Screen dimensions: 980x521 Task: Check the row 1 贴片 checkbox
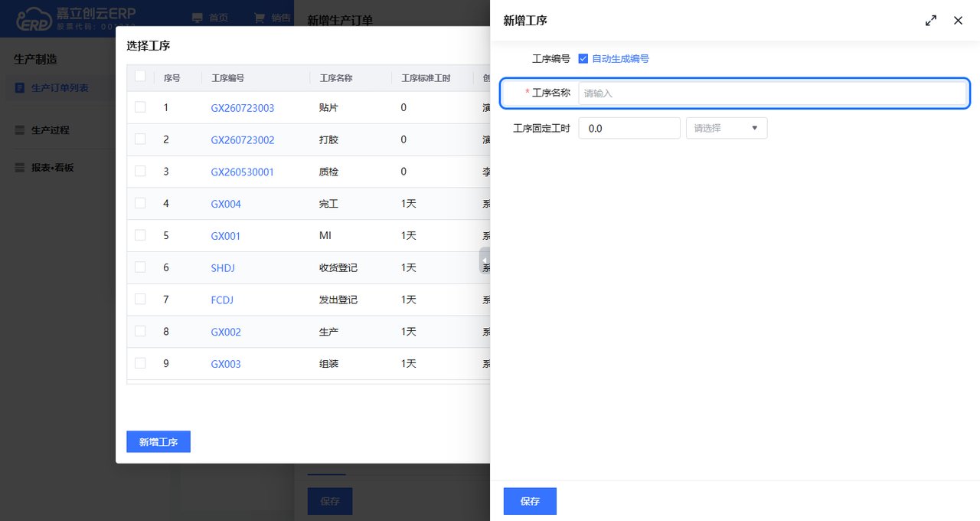(x=140, y=107)
